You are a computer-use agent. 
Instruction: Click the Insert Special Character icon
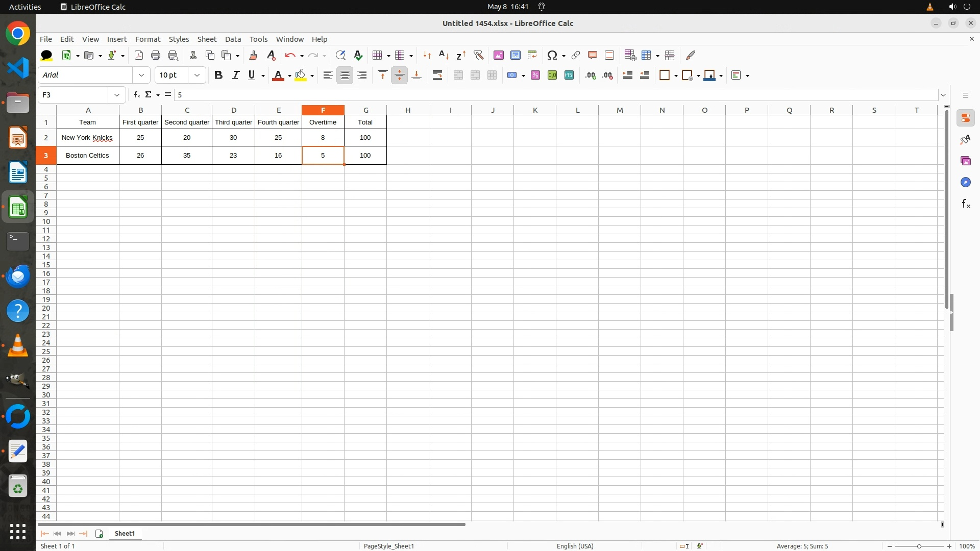[x=552, y=55]
